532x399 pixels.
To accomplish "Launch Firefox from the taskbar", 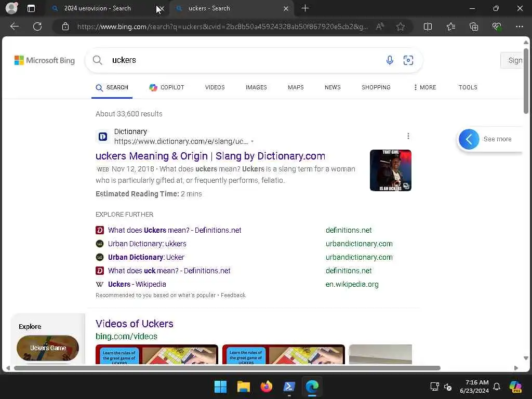I will 267,387.
